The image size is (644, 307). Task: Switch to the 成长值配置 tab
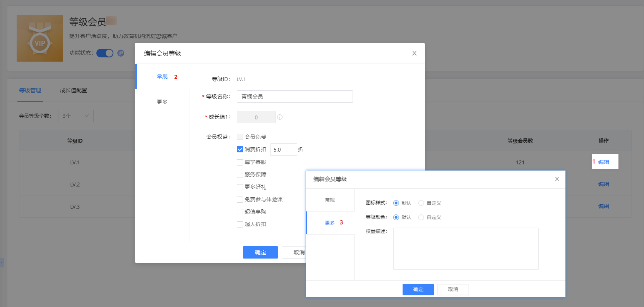tap(73, 90)
